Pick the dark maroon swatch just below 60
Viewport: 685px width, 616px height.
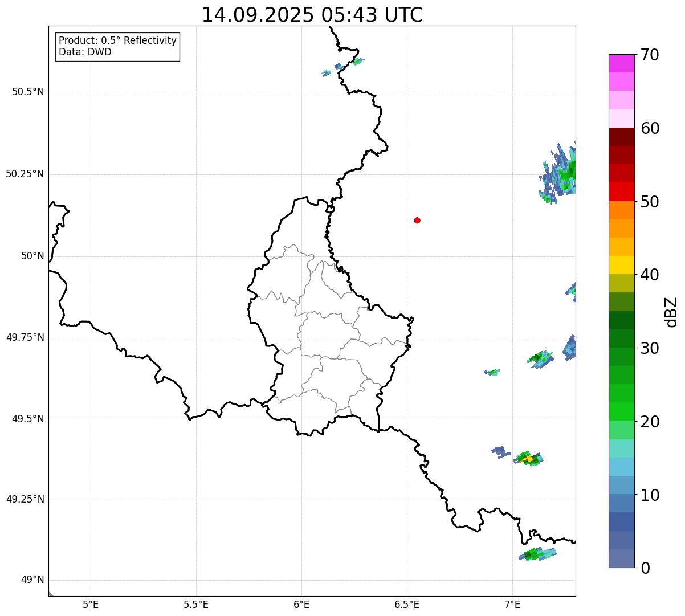[x=622, y=137]
